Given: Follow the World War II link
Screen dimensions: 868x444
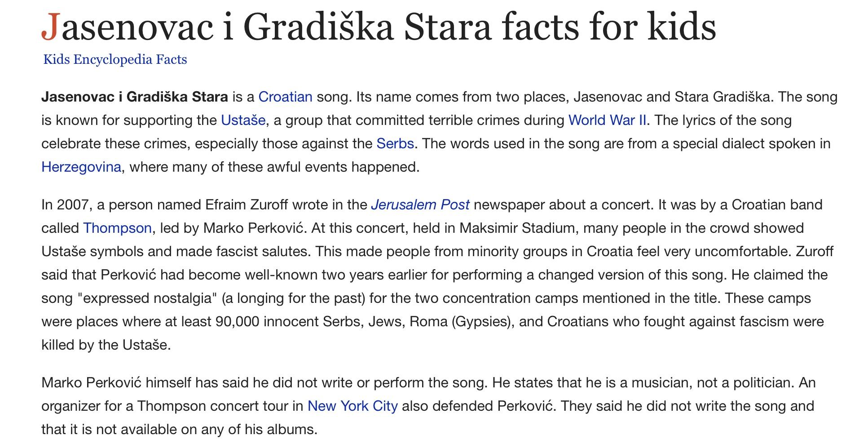Looking at the screenshot, I should [x=607, y=120].
